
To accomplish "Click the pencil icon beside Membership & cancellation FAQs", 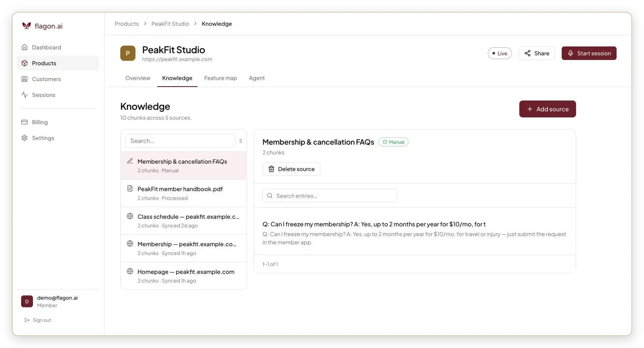I will coord(130,161).
